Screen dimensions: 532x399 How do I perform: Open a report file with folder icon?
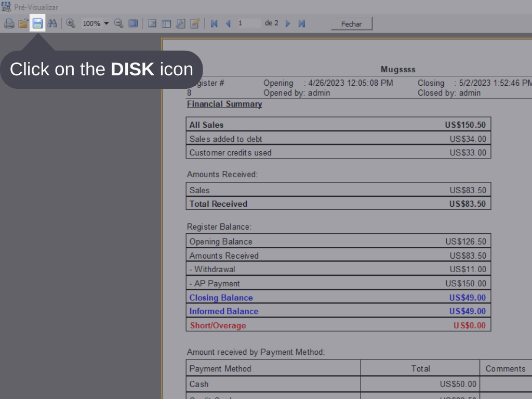coord(23,23)
